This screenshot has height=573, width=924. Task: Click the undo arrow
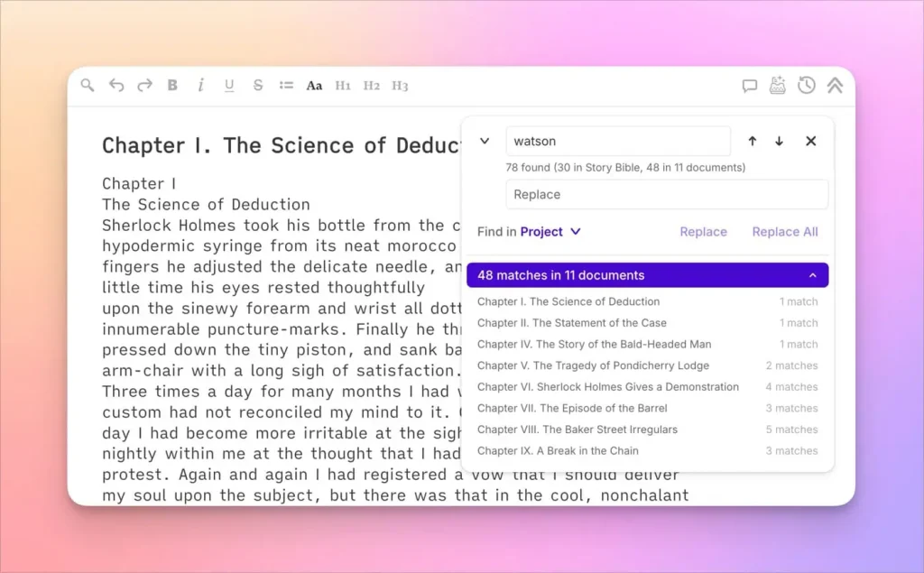(x=115, y=85)
